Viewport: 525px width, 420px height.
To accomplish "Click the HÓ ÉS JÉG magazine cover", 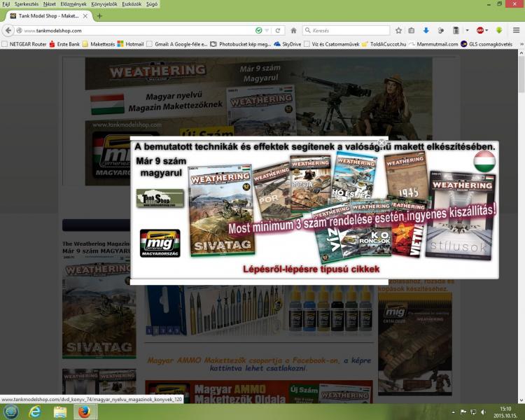I will (x=353, y=176).
